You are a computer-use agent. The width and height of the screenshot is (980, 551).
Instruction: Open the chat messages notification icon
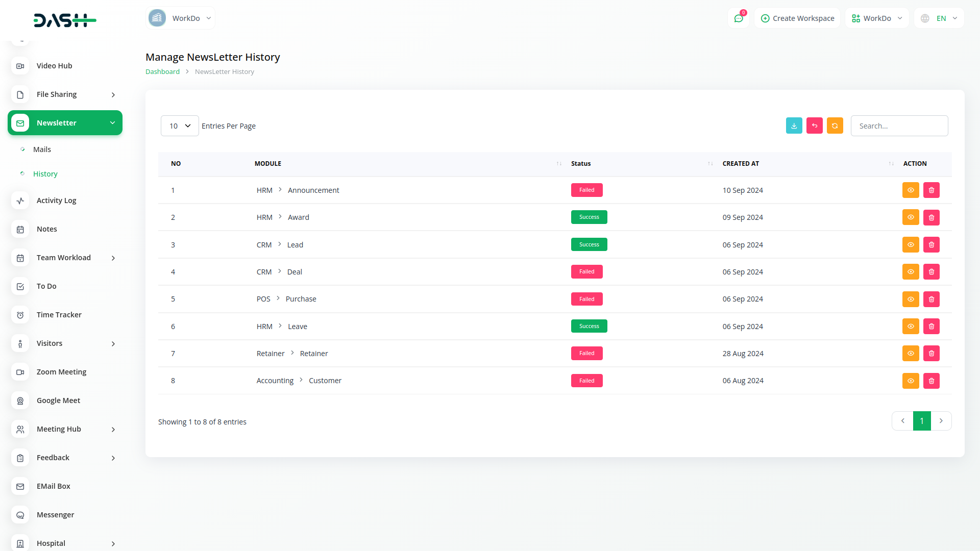[738, 18]
